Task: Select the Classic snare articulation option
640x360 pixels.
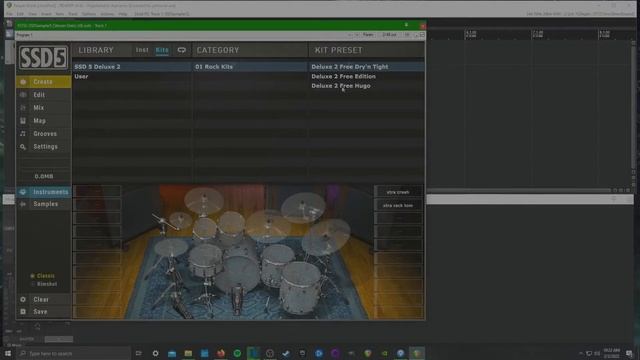Action: click(x=42, y=276)
